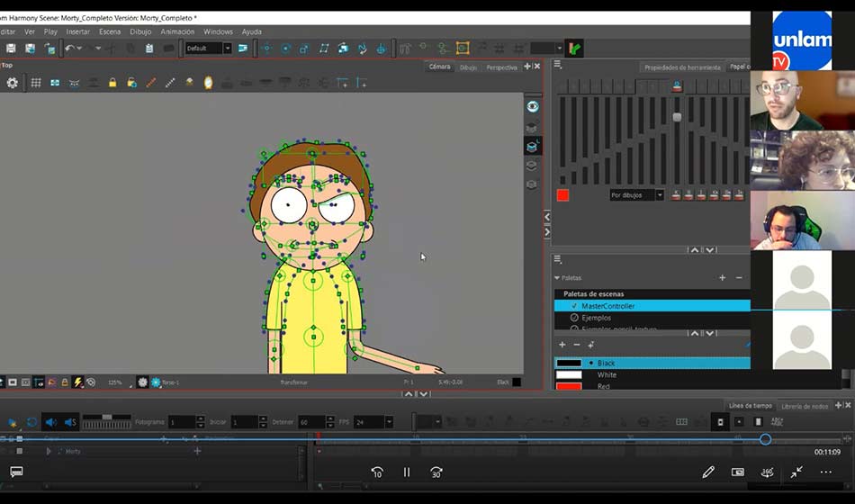Select the Rotate tool in the top toolbar
The height and width of the screenshot is (504, 855).
tap(285, 49)
